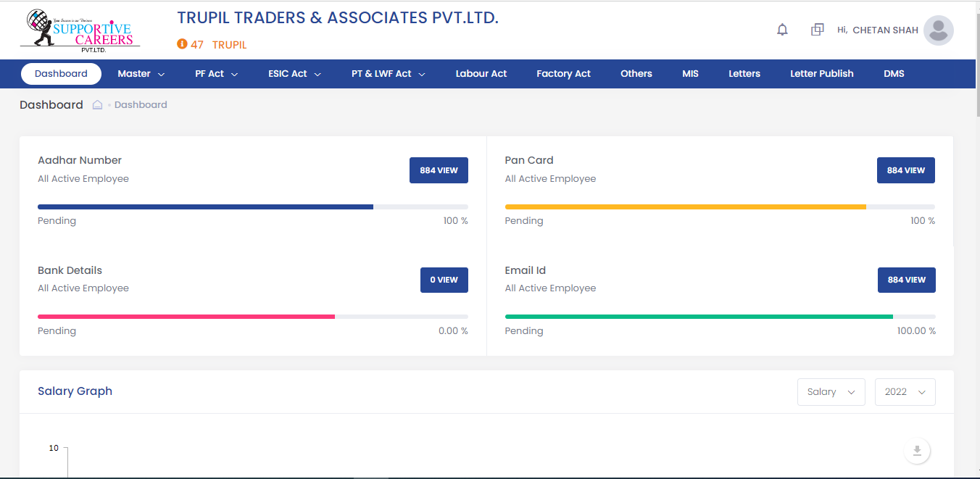Open the Letter Publish menu

[822, 74]
